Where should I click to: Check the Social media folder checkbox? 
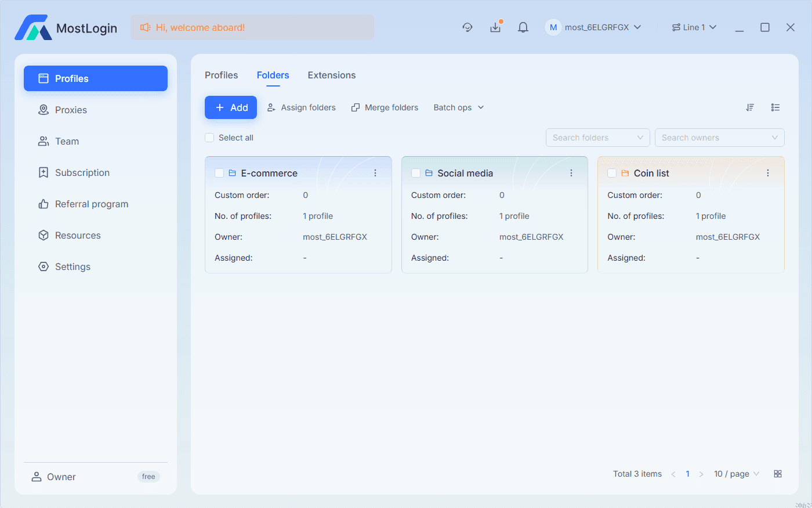416,173
